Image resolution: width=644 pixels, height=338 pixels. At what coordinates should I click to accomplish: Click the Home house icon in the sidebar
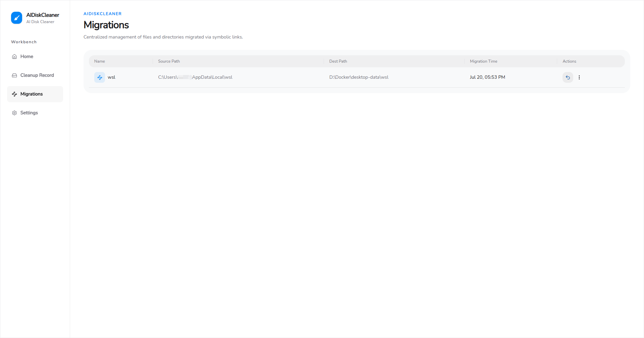point(14,57)
